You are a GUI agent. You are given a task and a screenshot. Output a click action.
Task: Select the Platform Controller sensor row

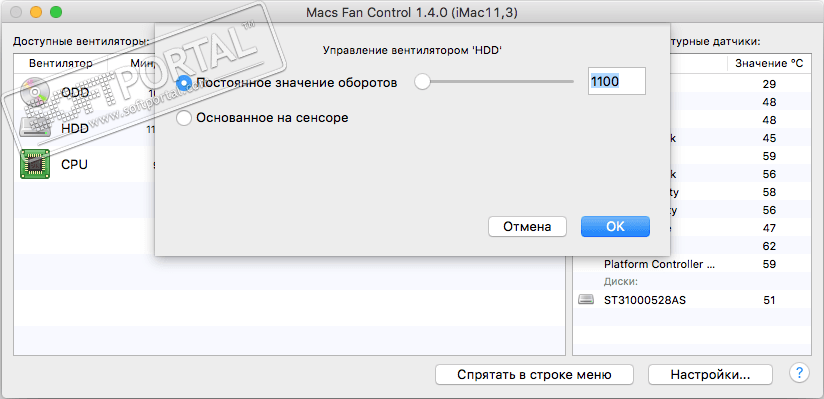(x=692, y=264)
